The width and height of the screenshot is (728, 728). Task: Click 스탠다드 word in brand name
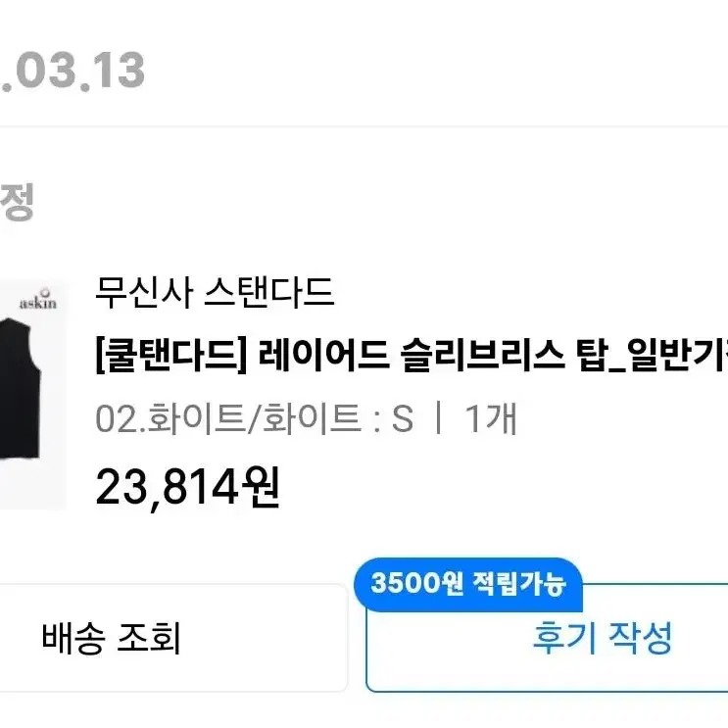coord(269,292)
